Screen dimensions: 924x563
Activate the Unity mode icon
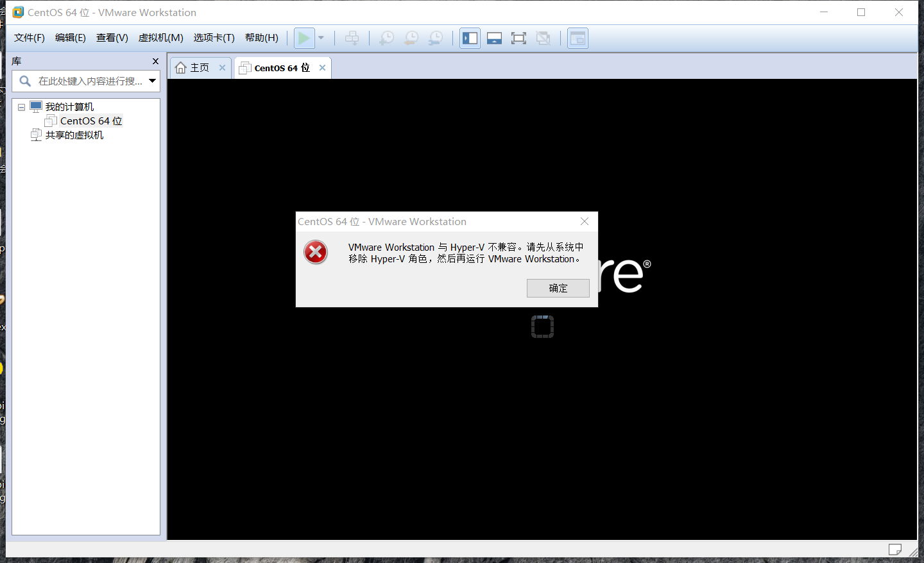pyautogui.click(x=543, y=38)
